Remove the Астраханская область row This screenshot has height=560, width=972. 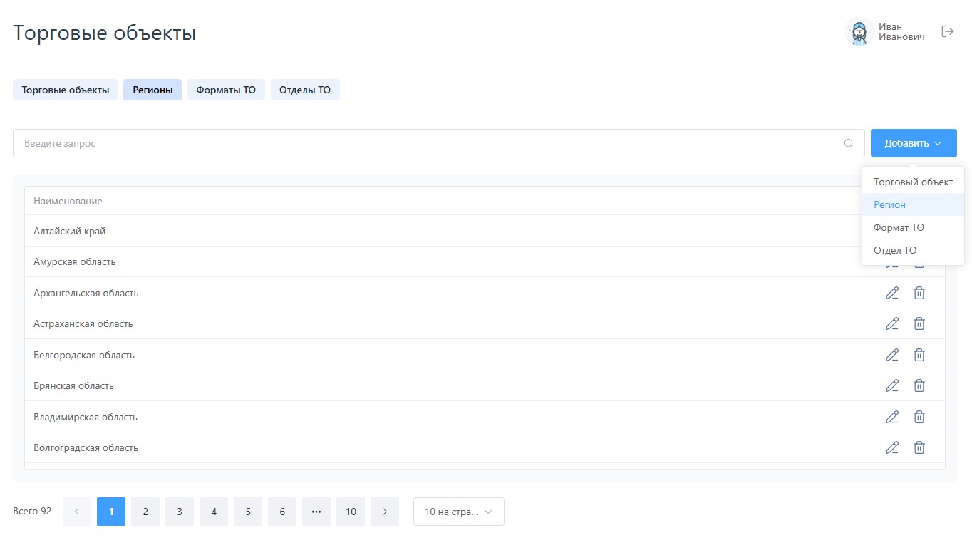[919, 323]
